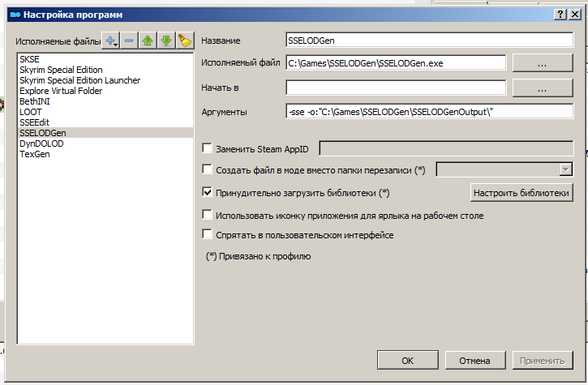The height and width of the screenshot is (385, 588).
Task: Click the Steam AppID text field
Action: click(x=446, y=149)
